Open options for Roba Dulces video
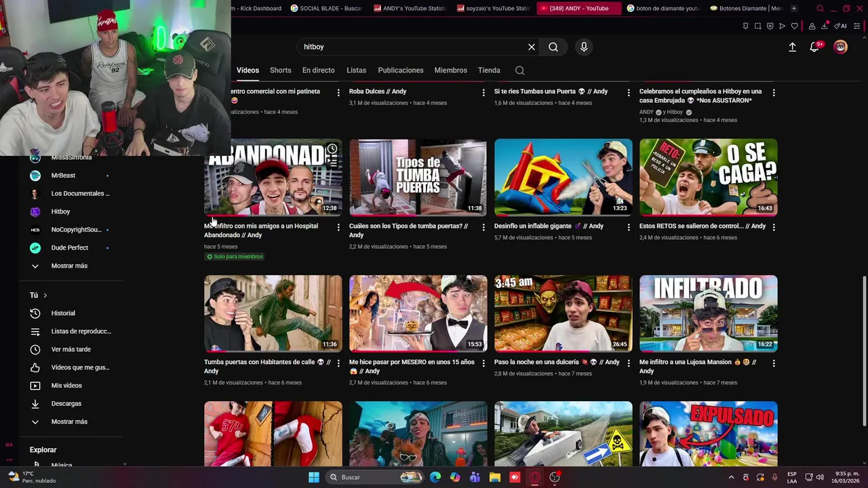 484,92
